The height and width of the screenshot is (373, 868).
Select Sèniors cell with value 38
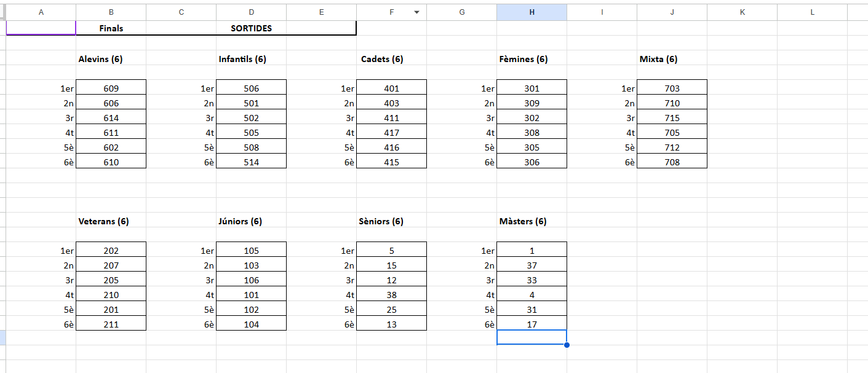(x=391, y=294)
